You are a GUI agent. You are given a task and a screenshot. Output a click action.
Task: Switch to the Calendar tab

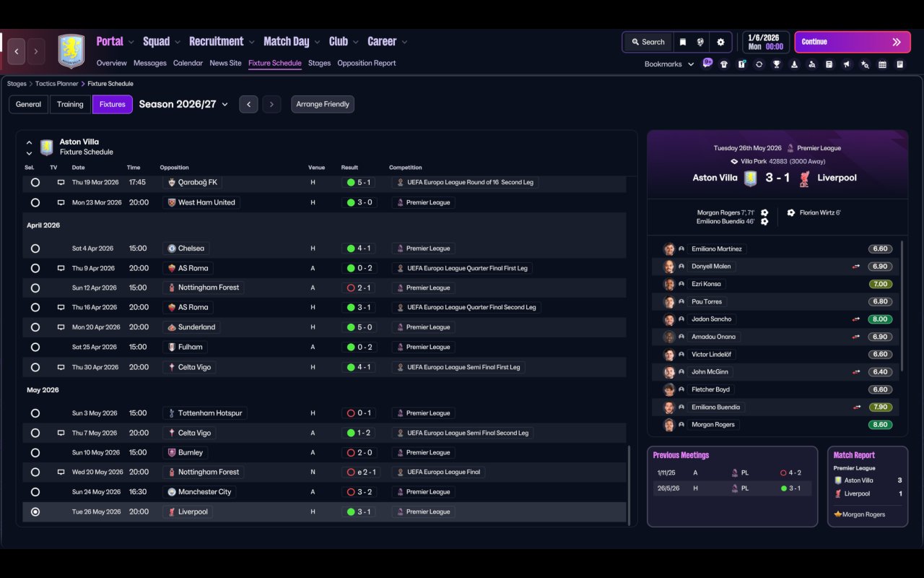[x=188, y=63]
